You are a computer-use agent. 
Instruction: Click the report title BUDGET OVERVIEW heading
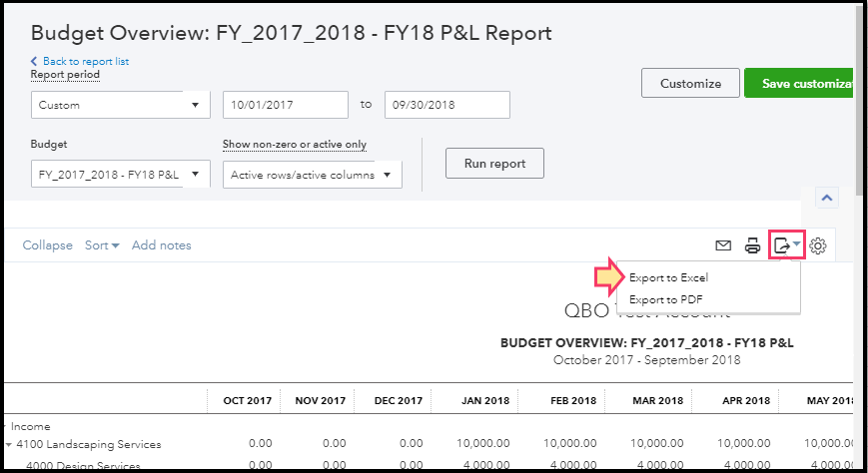[x=646, y=343]
